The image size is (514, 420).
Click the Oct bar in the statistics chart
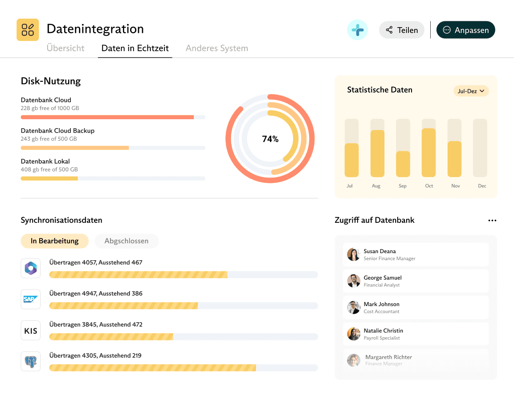[x=428, y=153]
